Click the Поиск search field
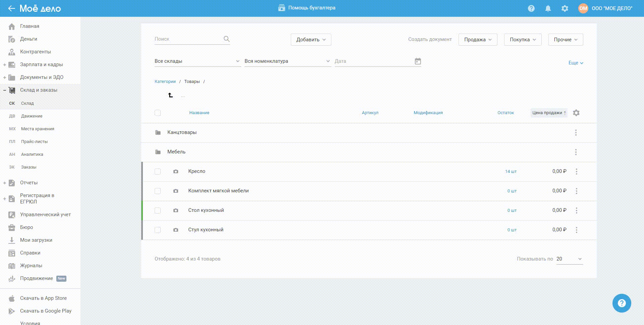The height and width of the screenshot is (325, 644). tap(187, 39)
